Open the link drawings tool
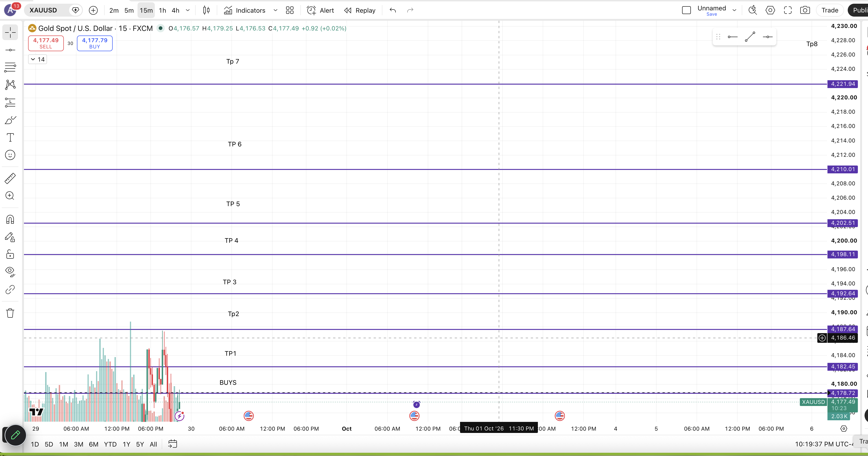This screenshot has width=868, height=456. pyautogui.click(x=10, y=289)
